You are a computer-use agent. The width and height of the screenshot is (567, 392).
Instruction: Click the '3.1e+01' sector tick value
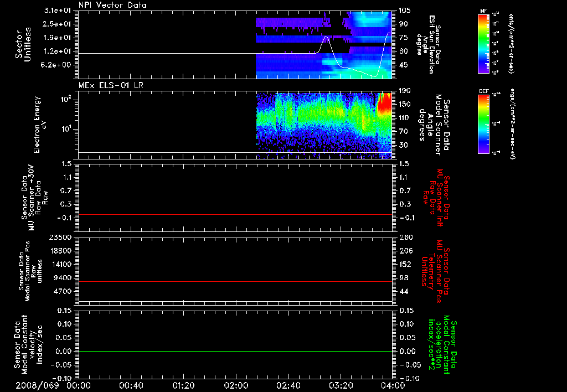58,11
